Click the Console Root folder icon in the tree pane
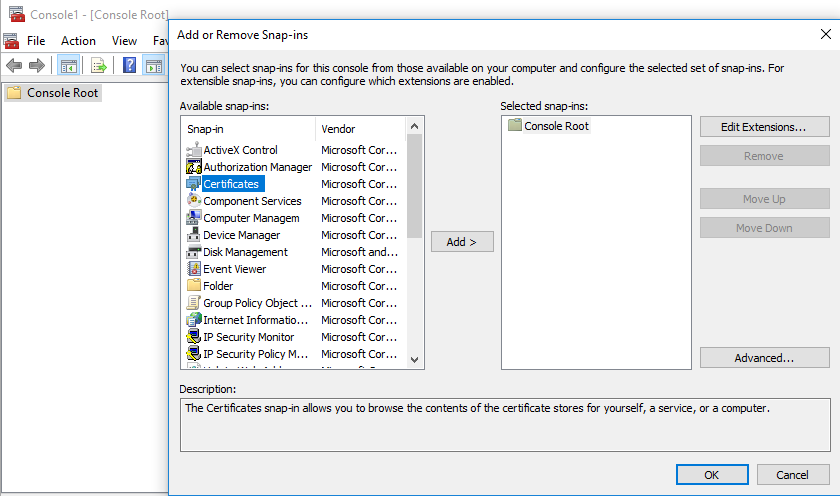The width and height of the screenshot is (840, 496). click(x=14, y=93)
